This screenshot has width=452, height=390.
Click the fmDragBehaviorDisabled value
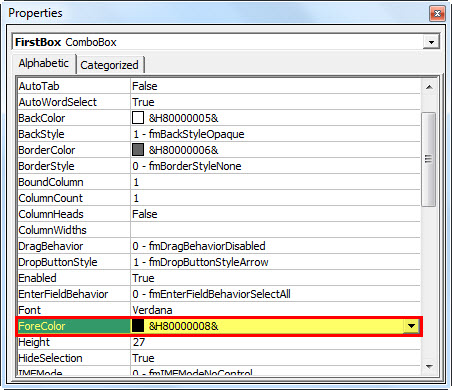(x=199, y=246)
